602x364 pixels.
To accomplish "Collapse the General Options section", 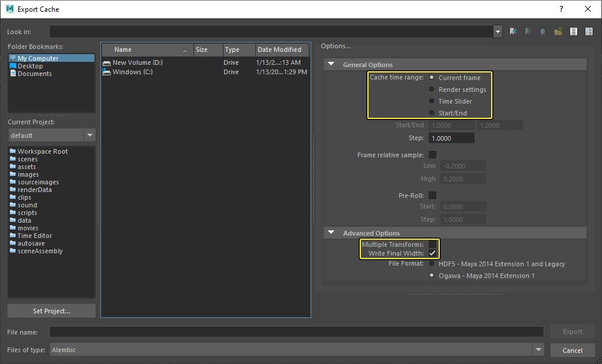I will click(x=331, y=65).
